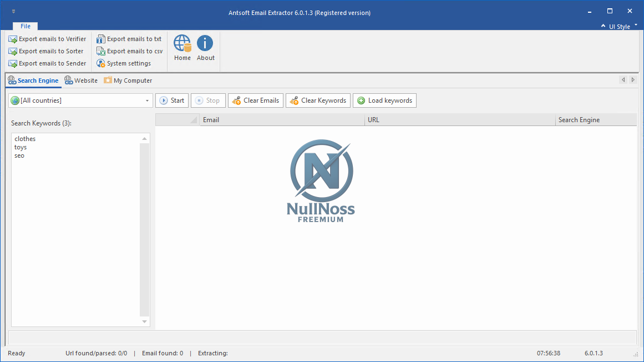The height and width of the screenshot is (362, 644).
Task: Export emails to csv file
Action: 130,51
